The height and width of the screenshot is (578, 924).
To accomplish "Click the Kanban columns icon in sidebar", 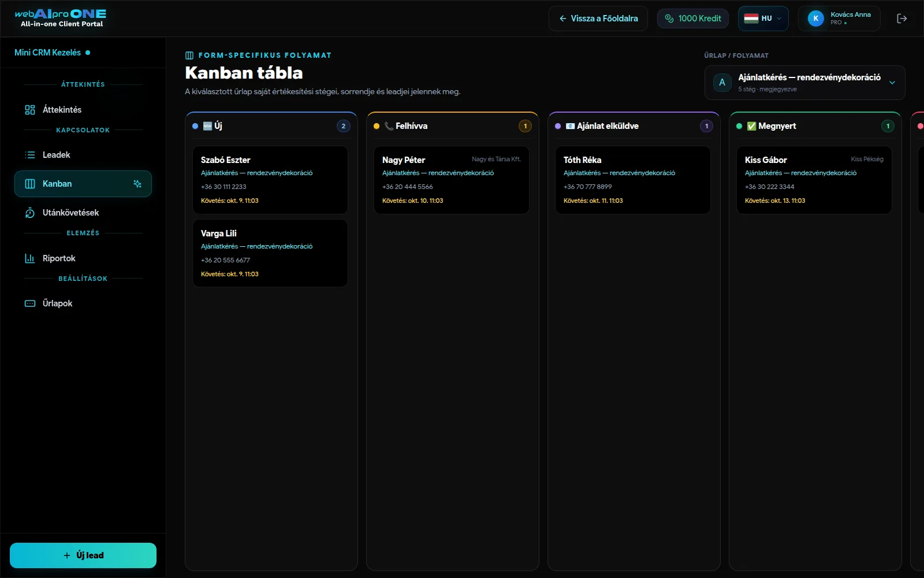I will (30, 184).
